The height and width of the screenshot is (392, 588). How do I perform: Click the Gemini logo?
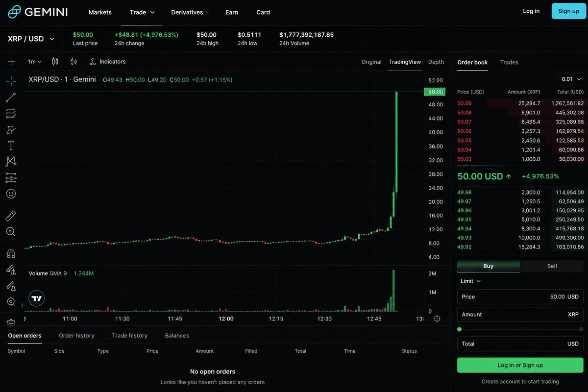38,12
